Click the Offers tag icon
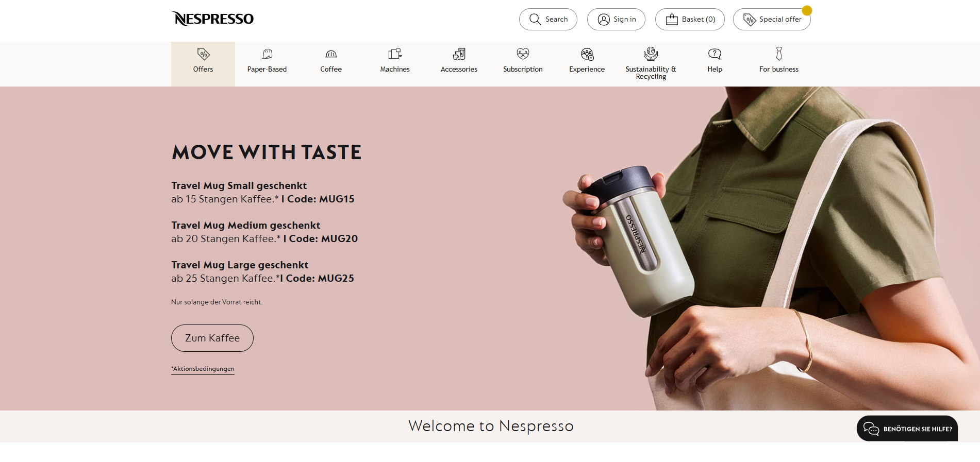The width and height of the screenshot is (980, 462). click(203, 54)
